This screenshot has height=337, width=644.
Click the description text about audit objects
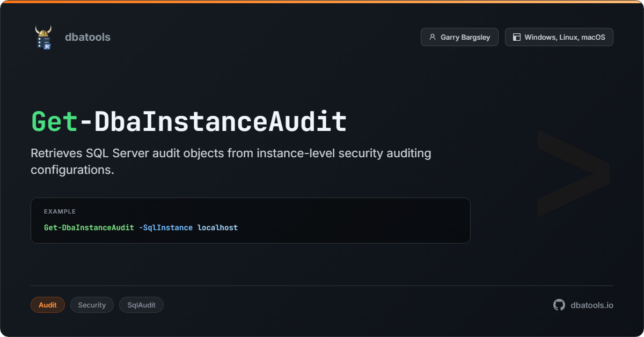pos(231,162)
